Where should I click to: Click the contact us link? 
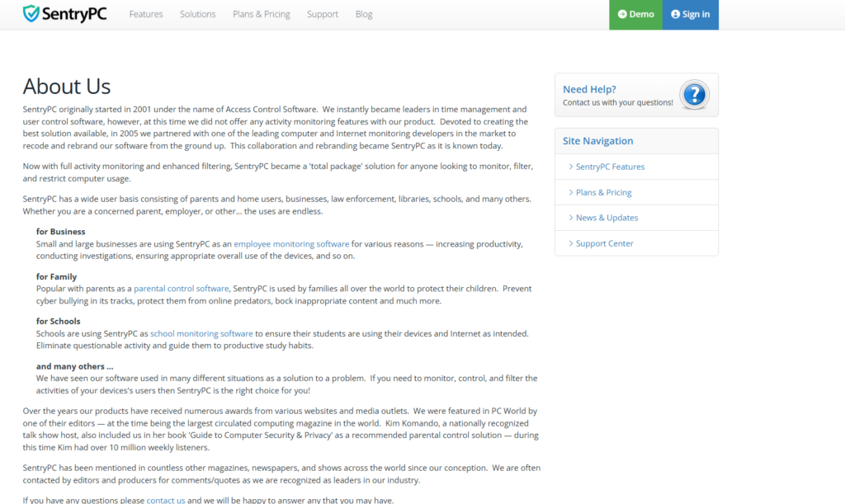165,500
